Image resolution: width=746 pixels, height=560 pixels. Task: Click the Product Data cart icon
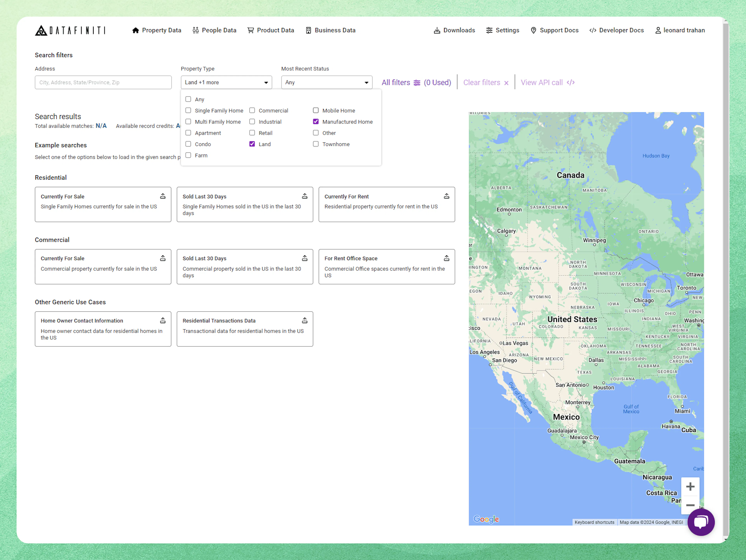click(250, 30)
